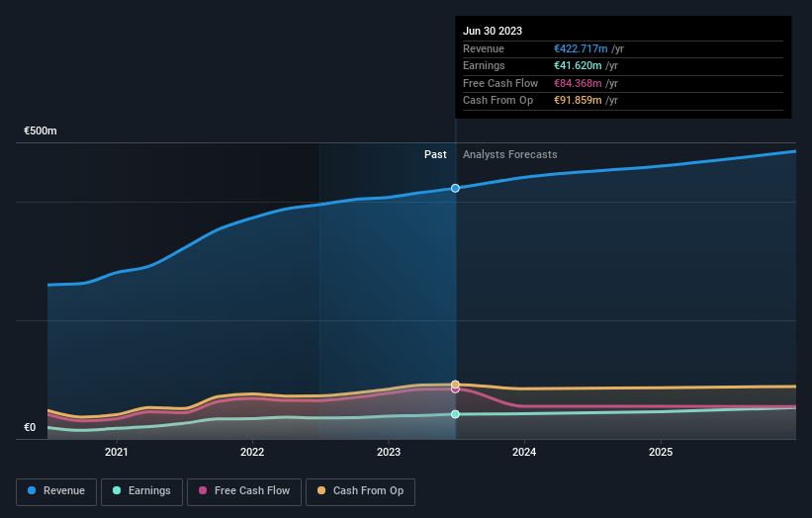Toggle the Earnings legend button
This screenshot has height=518, width=812.
pyautogui.click(x=141, y=491)
